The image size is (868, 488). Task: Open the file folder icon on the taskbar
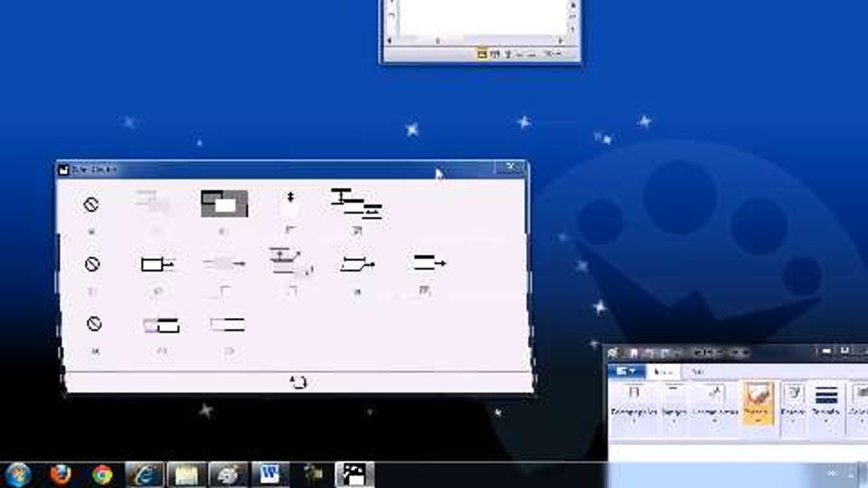(186, 474)
